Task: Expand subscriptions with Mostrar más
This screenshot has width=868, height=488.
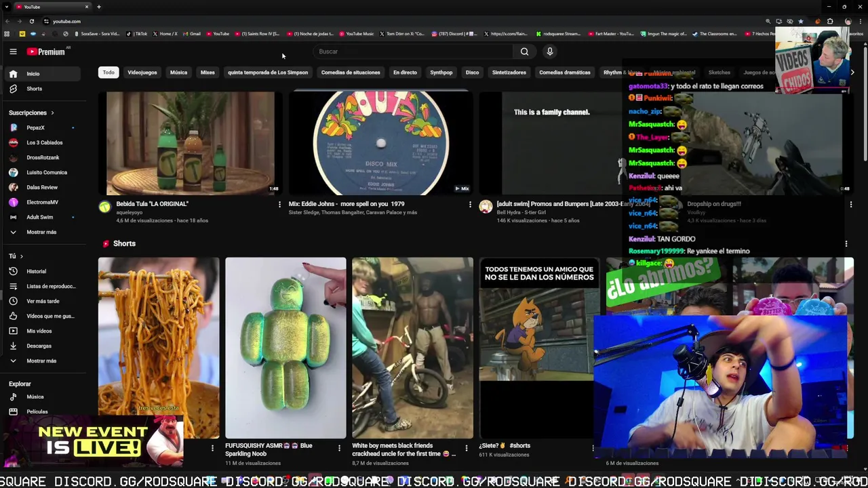Action: click(x=43, y=232)
